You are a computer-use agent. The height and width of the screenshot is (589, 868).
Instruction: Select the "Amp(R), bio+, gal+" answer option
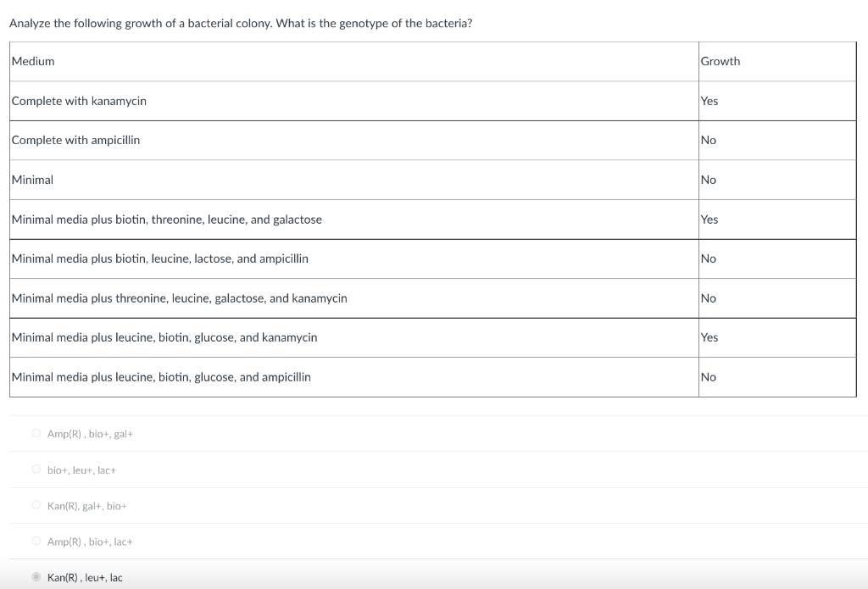pyautogui.click(x=36, y=434)
